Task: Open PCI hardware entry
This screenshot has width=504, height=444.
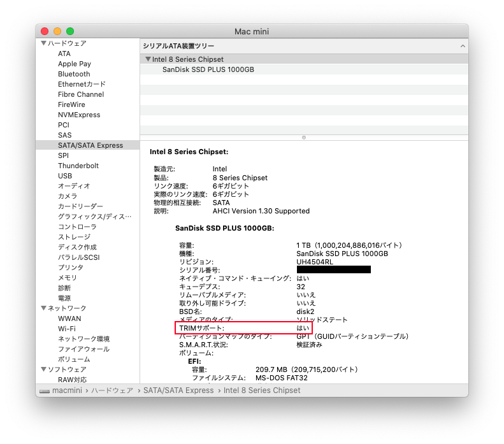Action: pos(64,125)
